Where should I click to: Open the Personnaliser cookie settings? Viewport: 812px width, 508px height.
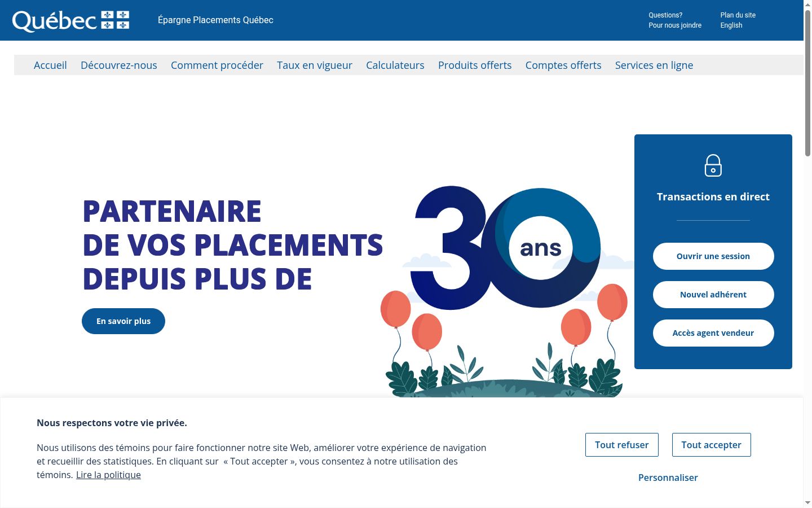click(668, 478)
